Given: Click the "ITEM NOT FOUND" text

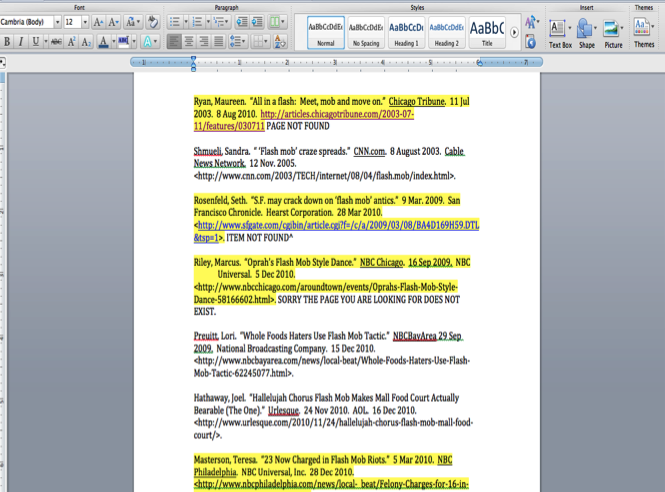Looking at the screenshot, I should tap(258, 238).
